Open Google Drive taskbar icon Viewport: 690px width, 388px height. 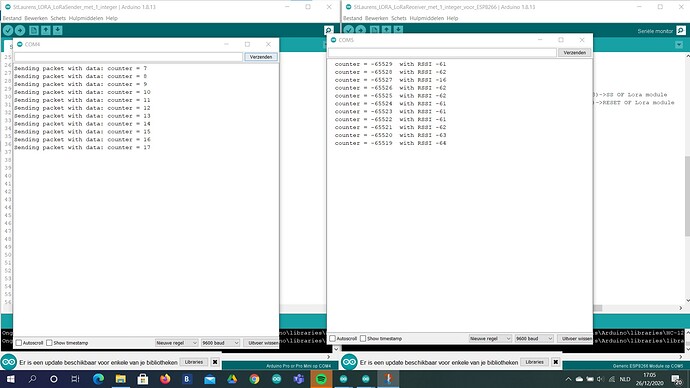[x=232, y=379]
